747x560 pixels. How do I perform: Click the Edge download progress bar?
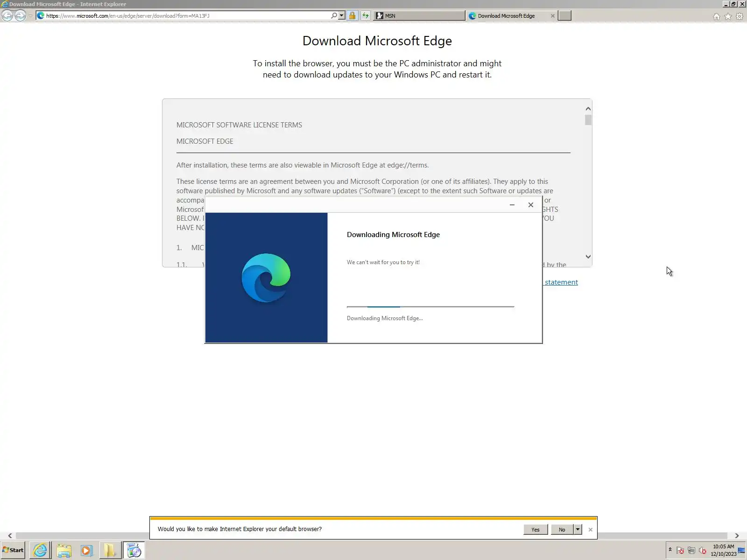430,307
